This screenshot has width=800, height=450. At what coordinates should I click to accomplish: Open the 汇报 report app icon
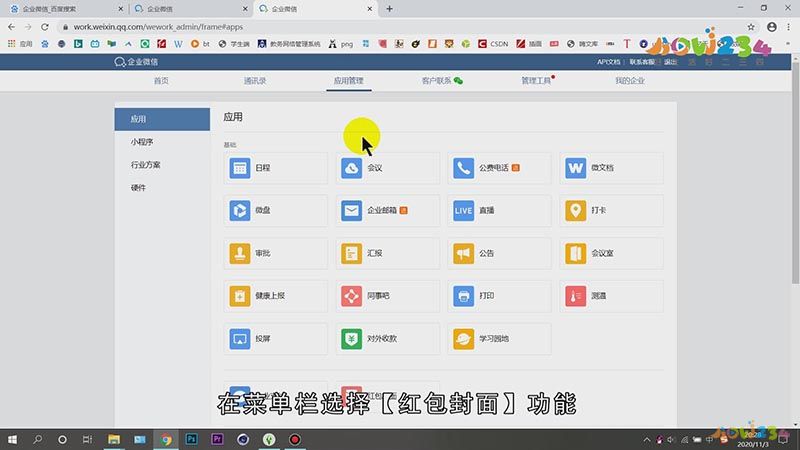352,253
